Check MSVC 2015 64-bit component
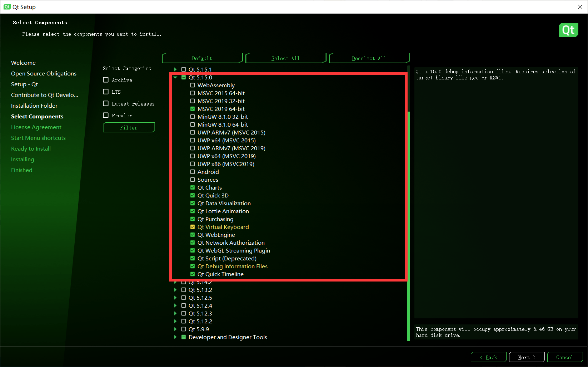This screenshot has height=367, width=588. [x=193, y=93]
